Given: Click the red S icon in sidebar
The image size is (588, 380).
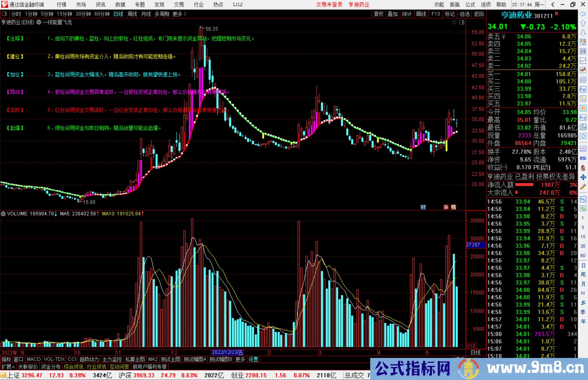Looking at the screenshot, I should (583, 168).
